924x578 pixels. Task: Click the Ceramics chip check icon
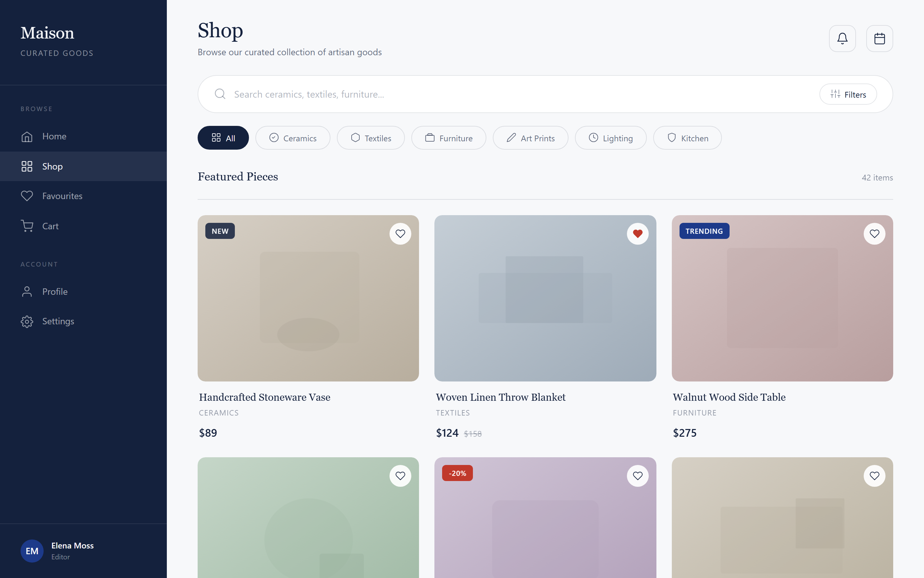point(274,138)
